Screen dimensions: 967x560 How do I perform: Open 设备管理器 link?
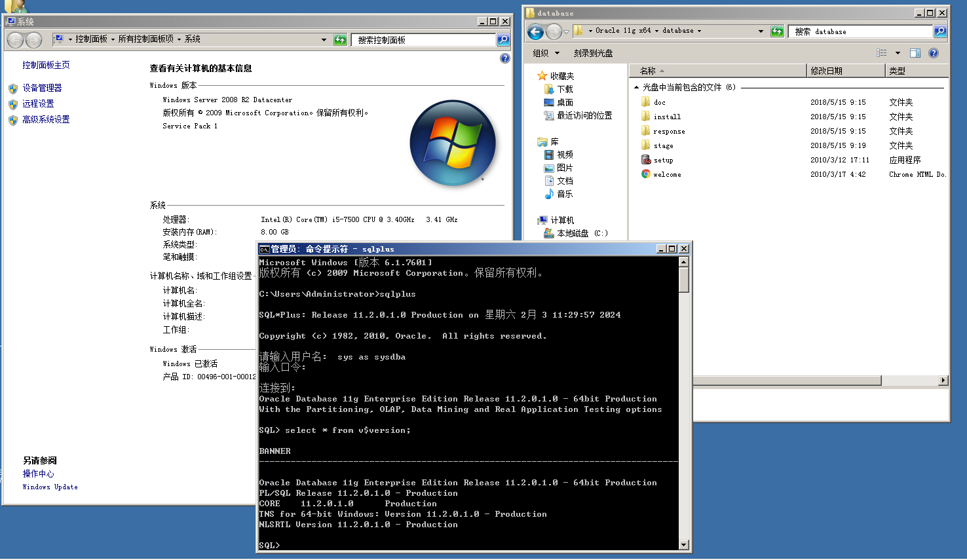42,88
